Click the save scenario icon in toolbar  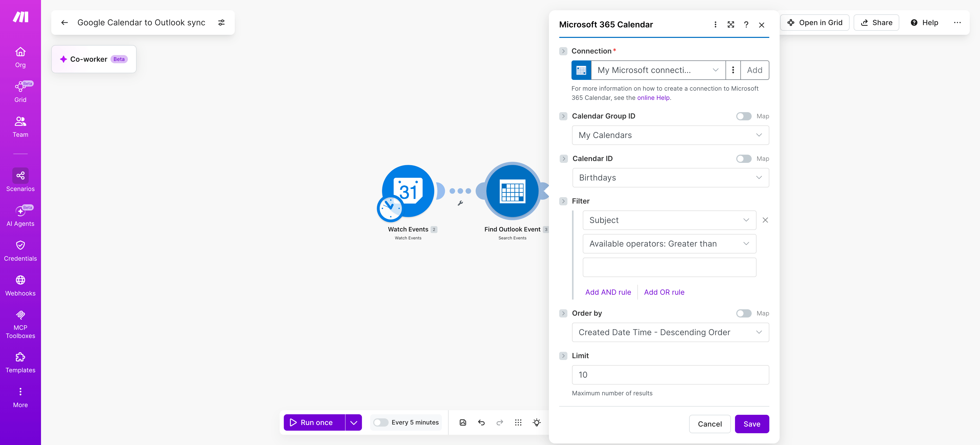(x=463, y=422)
